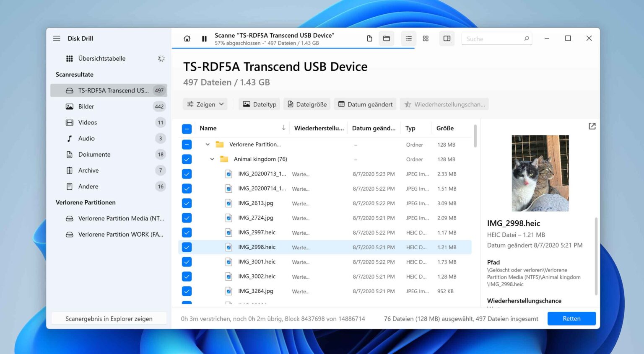Viewport: 644px width, 354px height.
Task: Uncheck the IMG_2613.jpg checkbox
Action: pyautogui.click(x=187, y=203)
